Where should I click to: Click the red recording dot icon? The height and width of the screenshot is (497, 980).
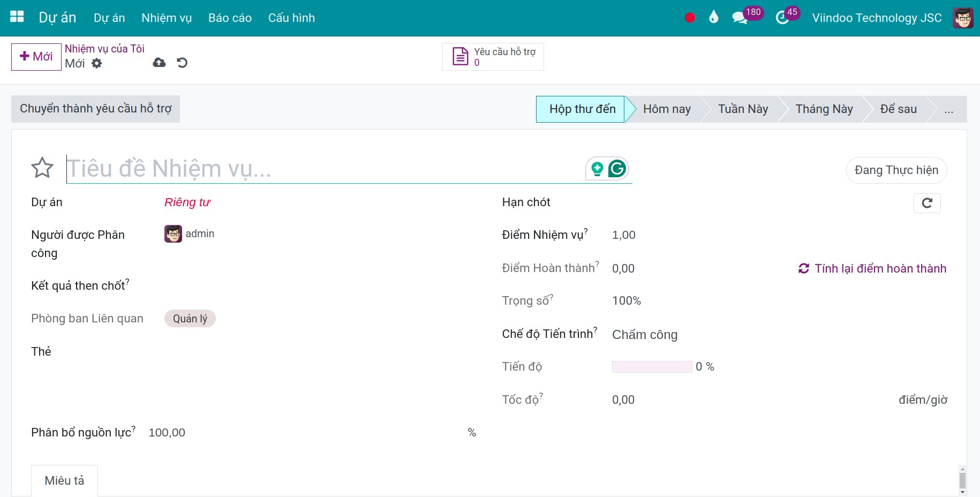690,18
